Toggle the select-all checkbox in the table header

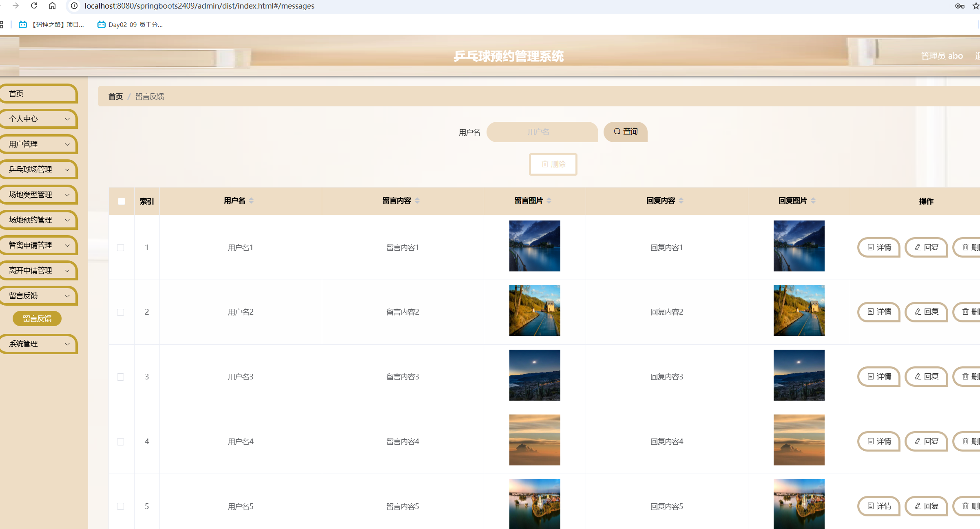122,201
